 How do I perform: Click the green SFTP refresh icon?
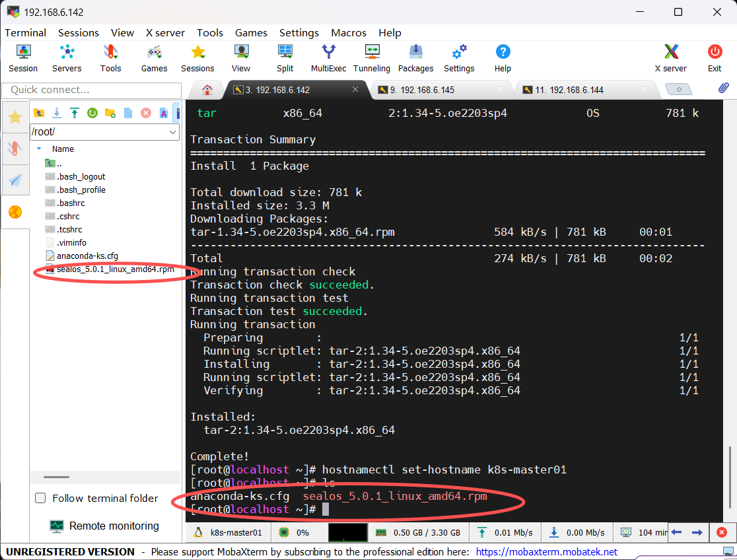point(92,113)
